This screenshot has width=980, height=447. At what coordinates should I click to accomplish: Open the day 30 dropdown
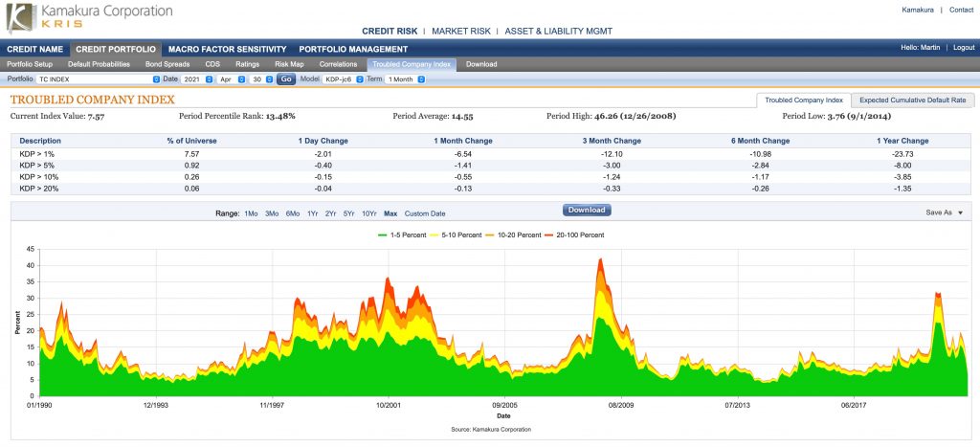260,79
